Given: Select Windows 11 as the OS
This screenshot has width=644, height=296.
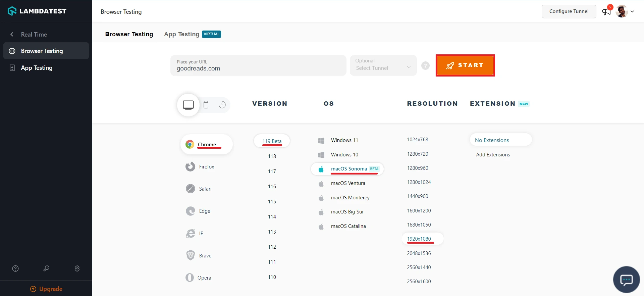Looking at the screenshot, I should tap(344, 140).
